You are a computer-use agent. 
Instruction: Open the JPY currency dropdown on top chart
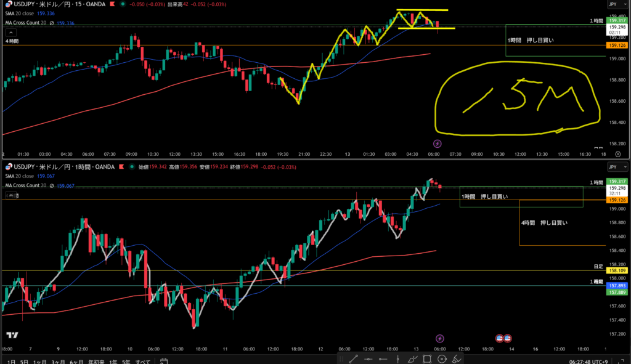click(x=613, y=4)
